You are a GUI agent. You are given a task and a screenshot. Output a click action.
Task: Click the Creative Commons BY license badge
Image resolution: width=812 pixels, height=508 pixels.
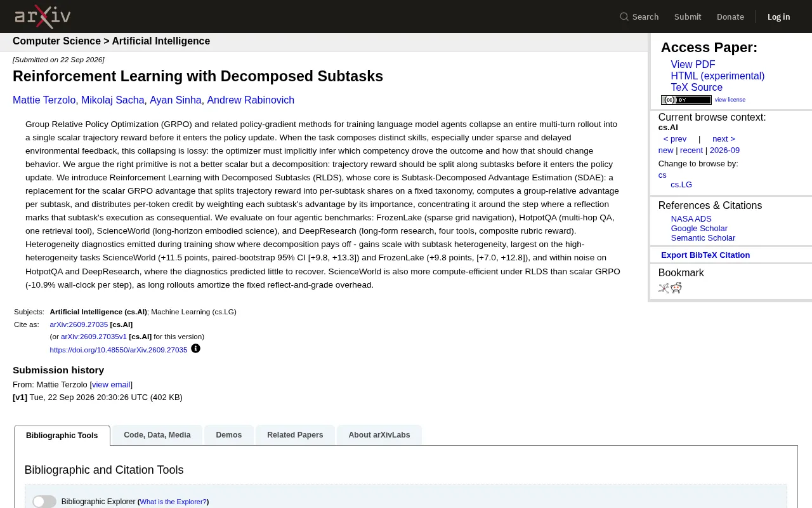[x=686, y=100]
